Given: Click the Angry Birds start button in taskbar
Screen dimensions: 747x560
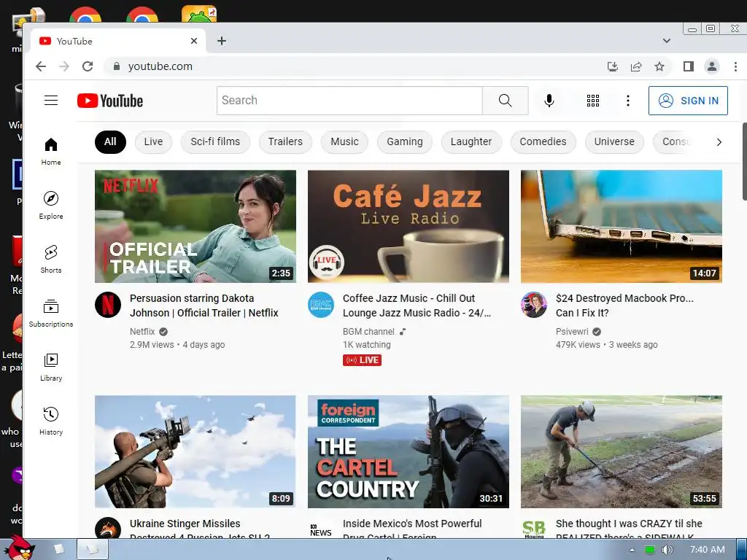Looking at the screenshot, I should pyautogui.click(x=18, y=549).
